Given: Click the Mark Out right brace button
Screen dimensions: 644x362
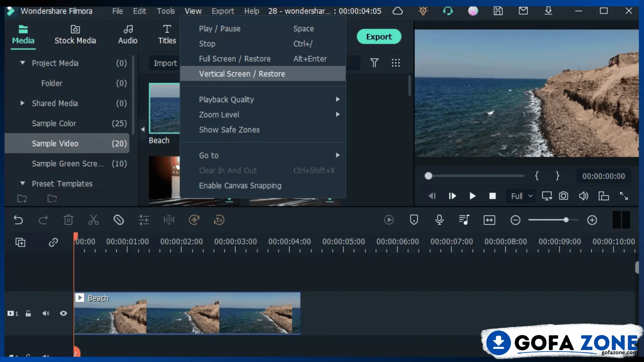Looking at the screenshot, I should pyautogui.click(x=557, y=176).
